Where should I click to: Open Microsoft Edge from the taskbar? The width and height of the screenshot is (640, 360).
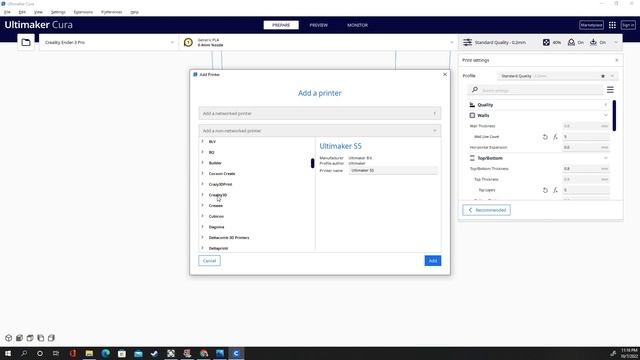coord(106,353)
